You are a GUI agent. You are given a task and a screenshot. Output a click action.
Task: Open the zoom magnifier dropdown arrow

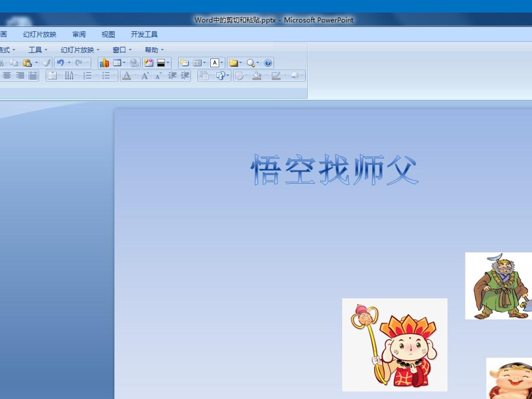tap(258, 63)
